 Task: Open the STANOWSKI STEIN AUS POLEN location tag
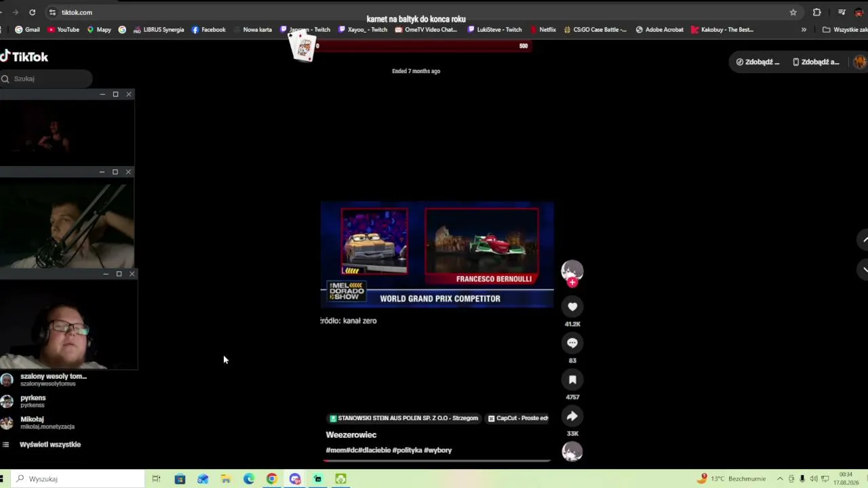[x=403, y=418]
